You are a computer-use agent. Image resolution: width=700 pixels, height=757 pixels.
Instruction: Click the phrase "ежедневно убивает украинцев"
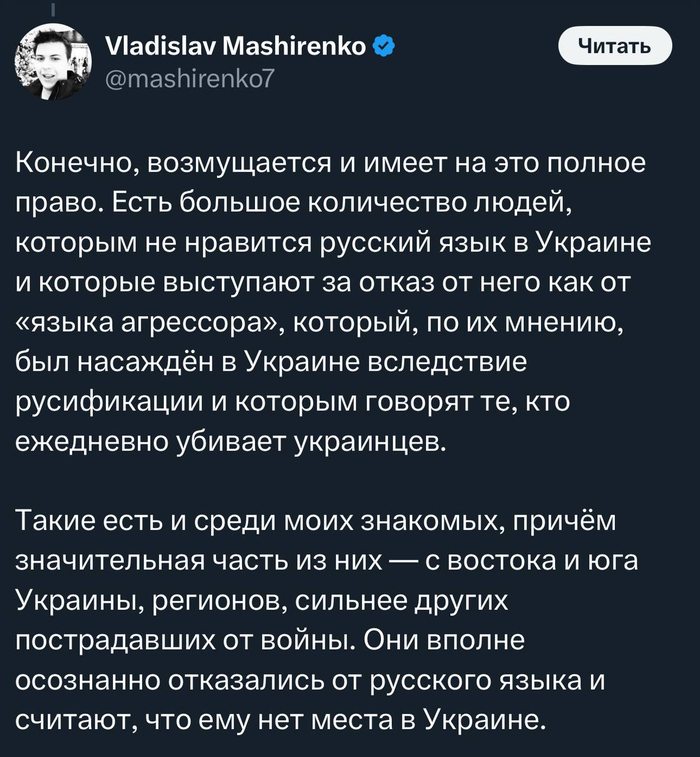pyautogui.click(x=227, y=443)
